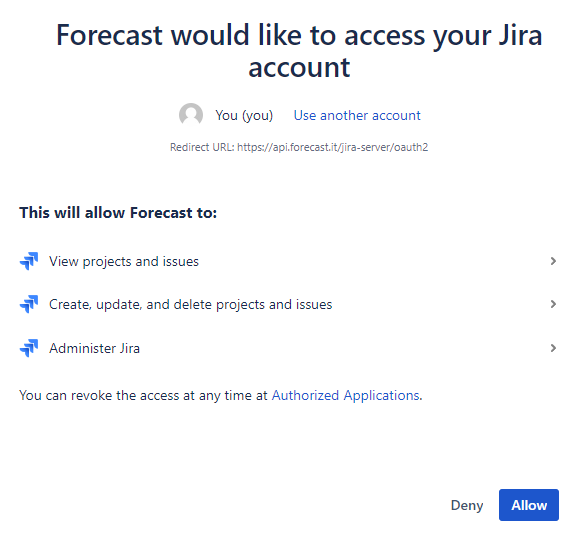The width and height of the screenshot is (584, 549).
Task: Expand View projects and issues chevron
Action: (x=553, y=261)
